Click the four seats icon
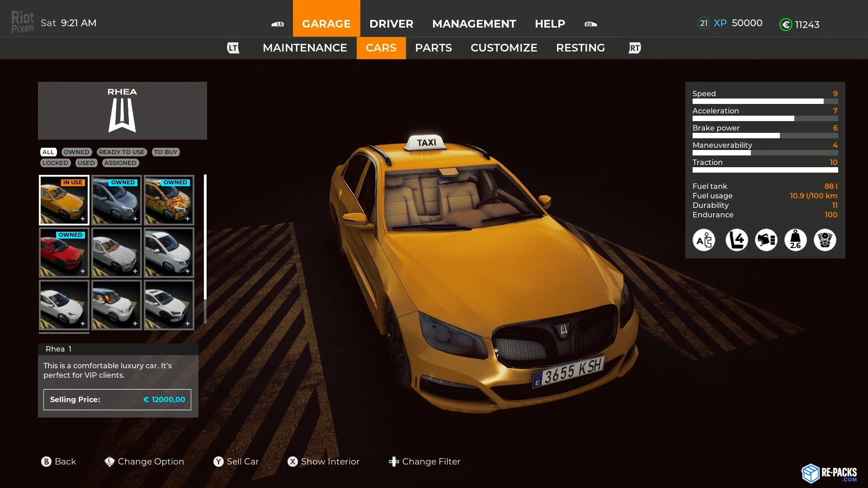The image size is (868, 488). (x=736, y=240)
